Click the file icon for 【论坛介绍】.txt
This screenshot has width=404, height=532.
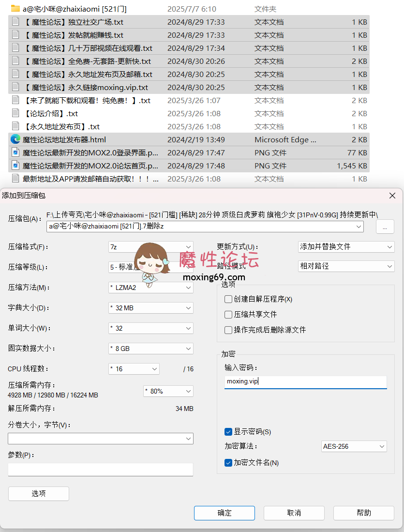(x=15, y=113)
